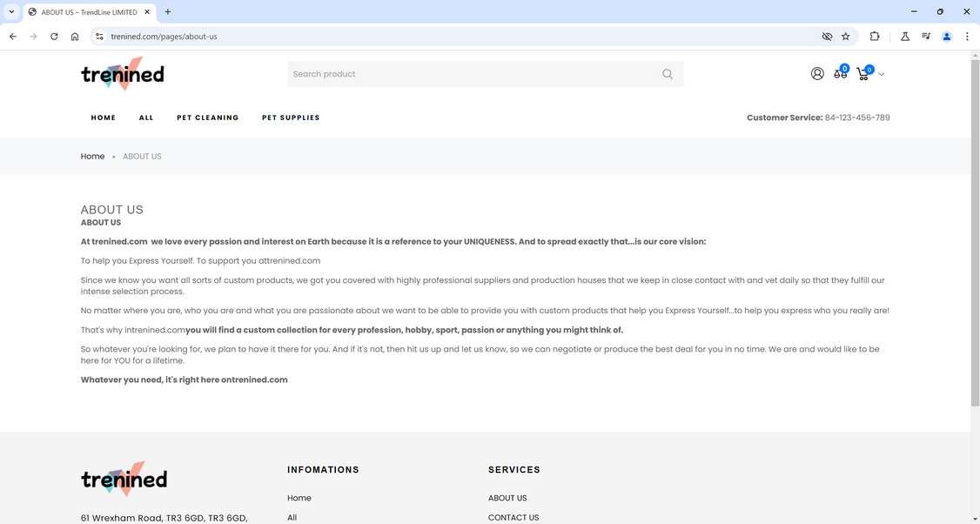Open the PET SUPPLIES menu item
The image size is (980, 524).
pyautogui.click(x=291, y=118)
